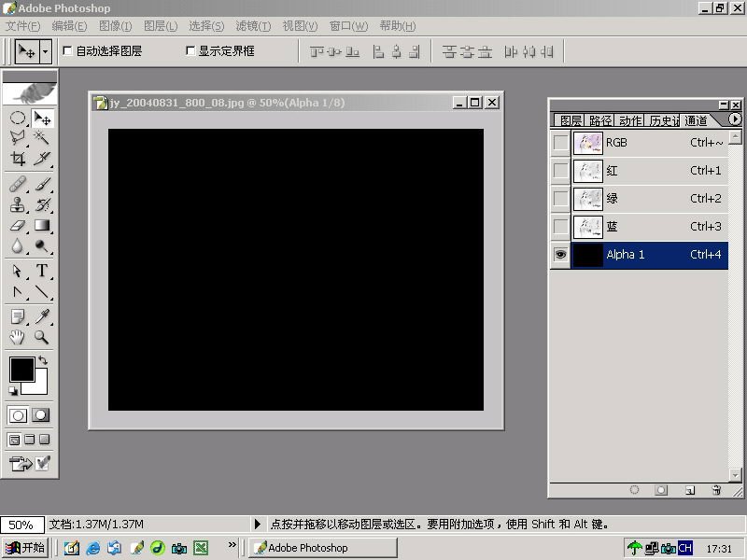The width and height of the screenshot is (747, 560).
Task: Hide Alpha 1 channel via eye icon
Action: pyautogui.click(x=560, y=255)
